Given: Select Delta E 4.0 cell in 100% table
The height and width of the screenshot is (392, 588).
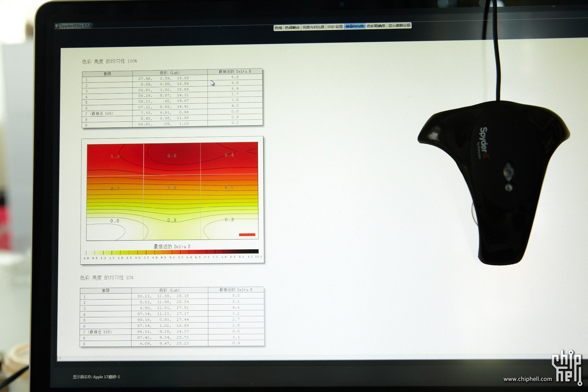Looking at the screenshot, I should click(x=235, y=106).
